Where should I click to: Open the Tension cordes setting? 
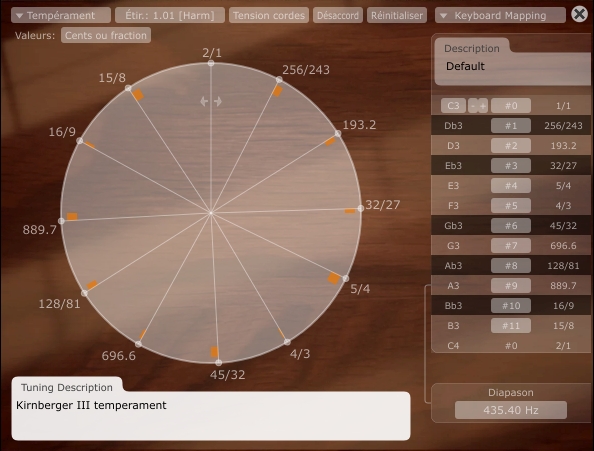click(269, 16)
